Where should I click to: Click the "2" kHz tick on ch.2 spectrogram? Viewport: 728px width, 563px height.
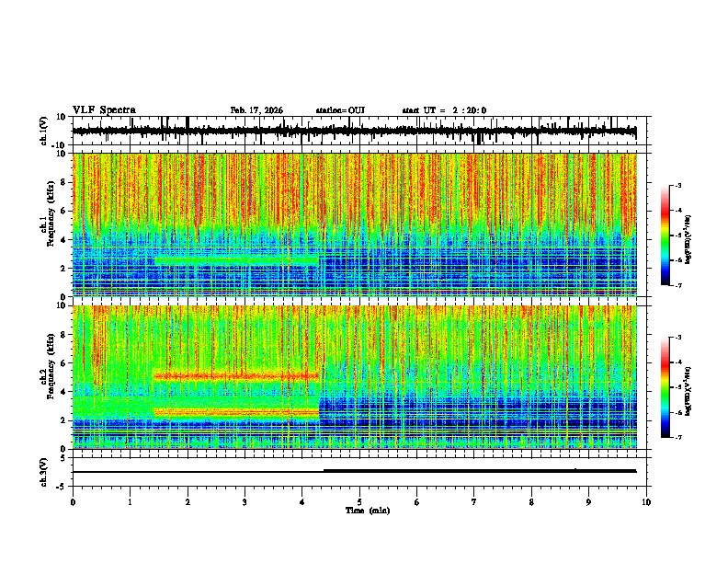(x=64, y=420)
